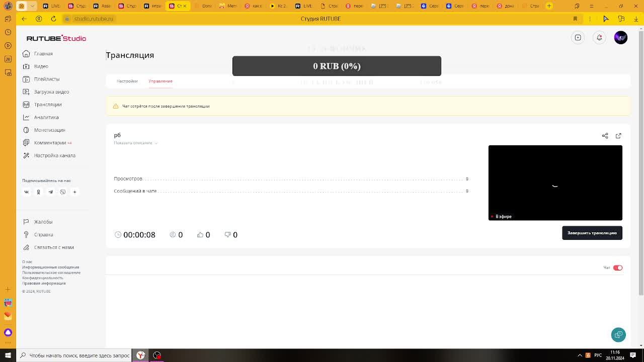
Task: Open the О нас footer link
Action: [x=27, y=262]
